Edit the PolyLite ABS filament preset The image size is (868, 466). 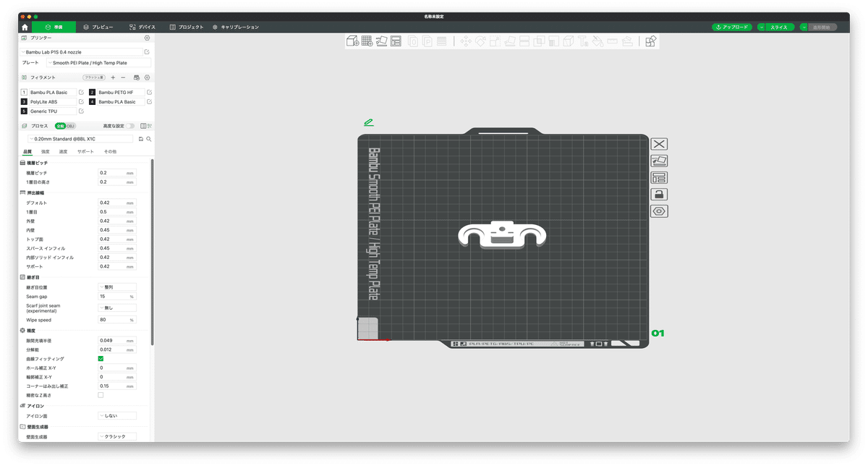pyautogui.click(x=81, y=102)
